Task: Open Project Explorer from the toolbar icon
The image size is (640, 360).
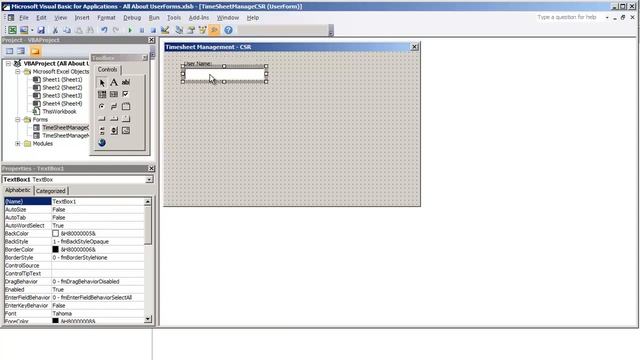Action: 179,30
